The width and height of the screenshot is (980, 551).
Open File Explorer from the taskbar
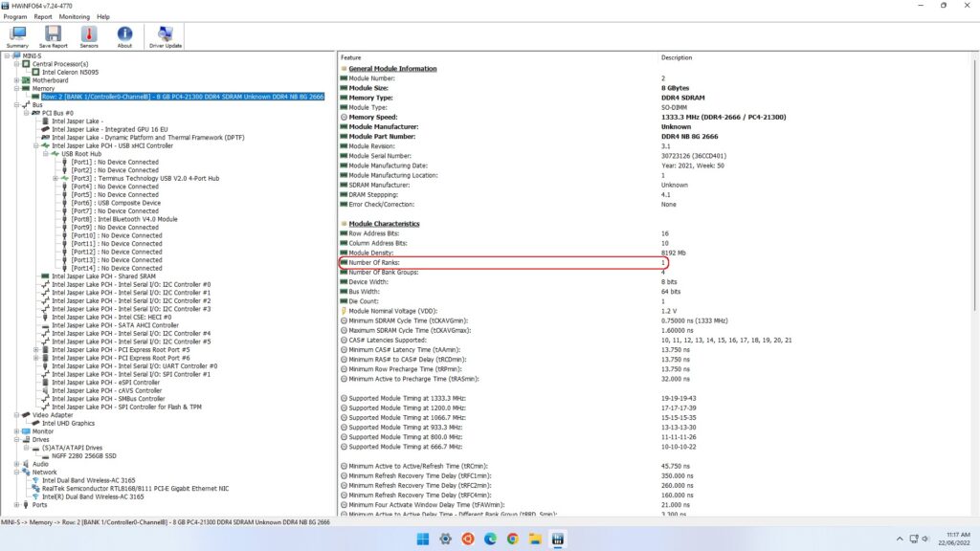coord(535,539)
